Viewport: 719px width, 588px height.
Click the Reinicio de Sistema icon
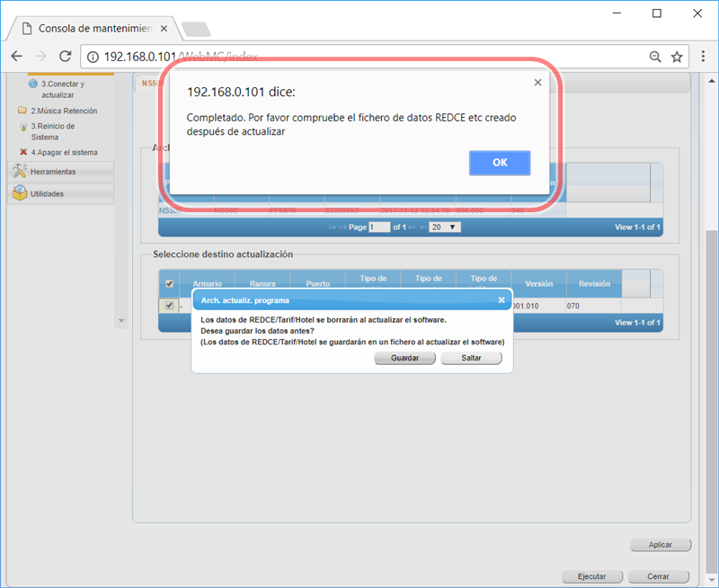click(x=22, y=127)
